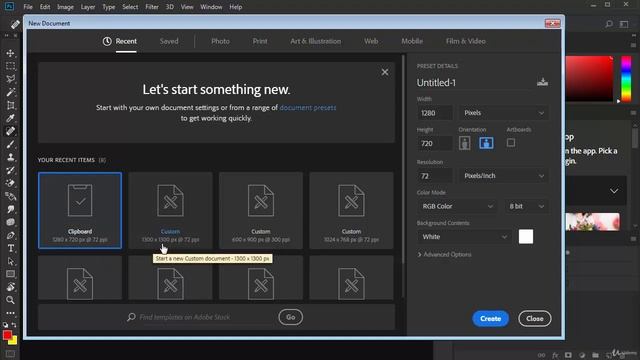This screenshot has width=640, height=360.
Task: Select the Type tool
Action: pyautogui.click(x=10, y=248)
